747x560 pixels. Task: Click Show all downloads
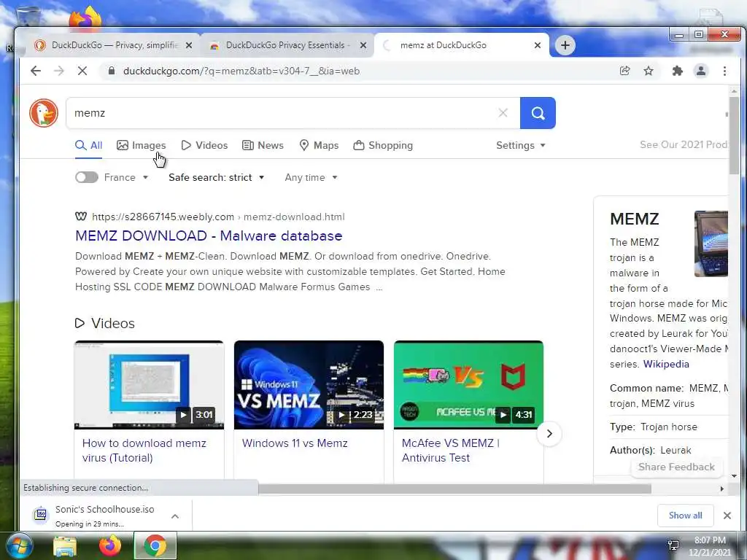(686, 516)
